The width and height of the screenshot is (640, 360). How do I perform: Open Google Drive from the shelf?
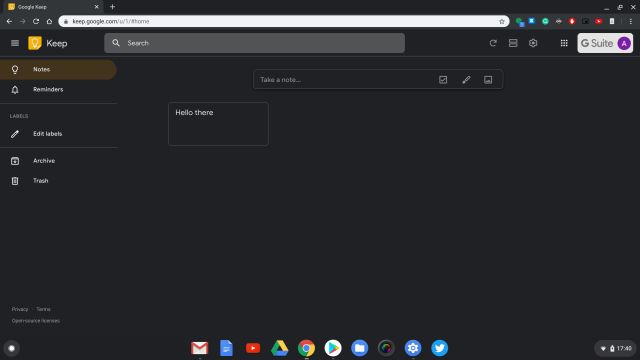(280, 348)
